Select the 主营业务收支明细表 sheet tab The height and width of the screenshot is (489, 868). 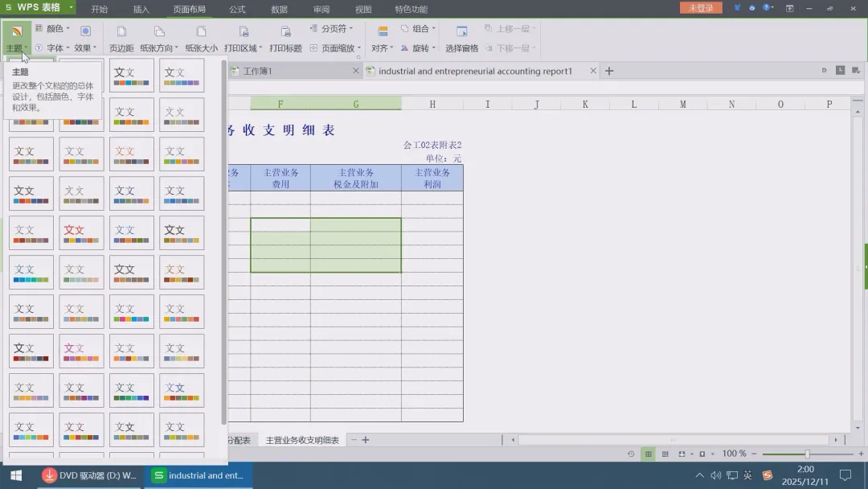(302, 440)
